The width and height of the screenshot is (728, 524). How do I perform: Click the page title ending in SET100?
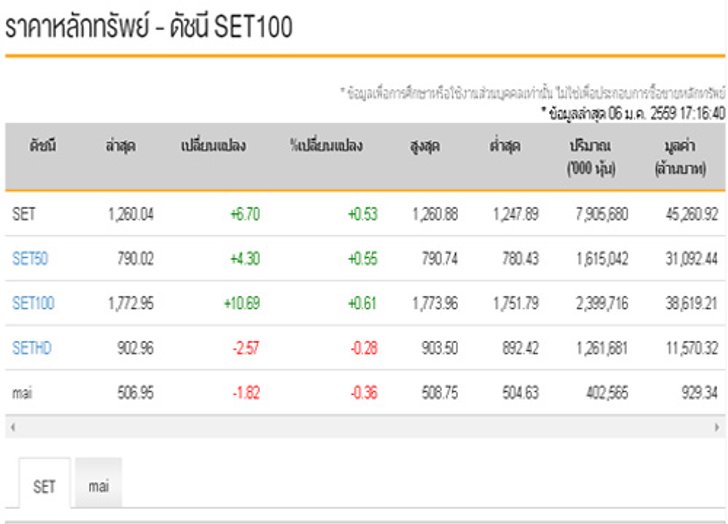click(149, 26)
